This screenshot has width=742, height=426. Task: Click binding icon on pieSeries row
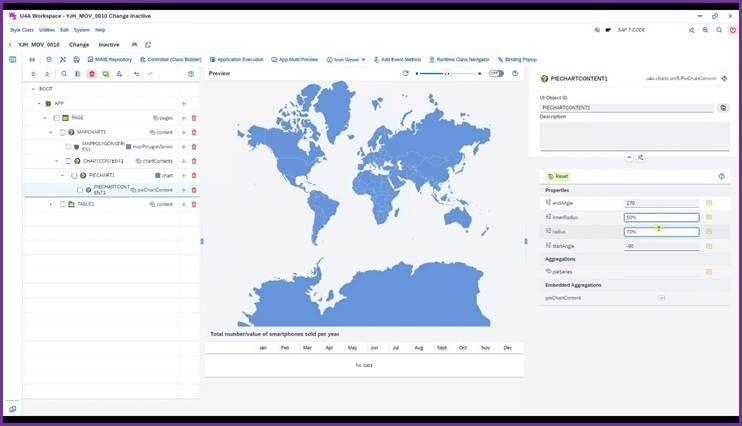point(709,272)
